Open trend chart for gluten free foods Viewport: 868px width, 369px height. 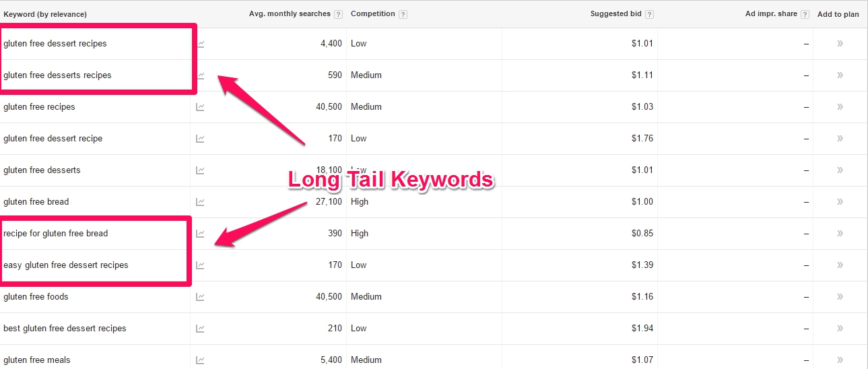pos(200,297)
